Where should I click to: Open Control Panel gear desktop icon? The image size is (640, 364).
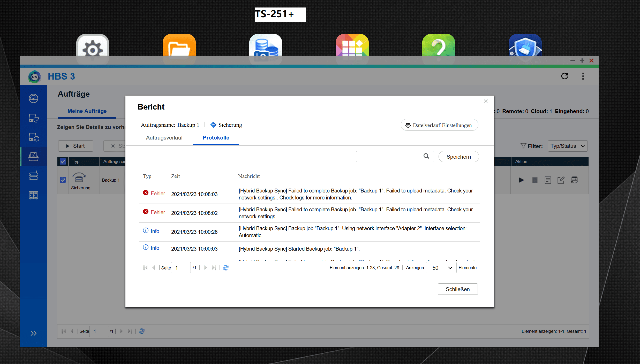(x=93, y=49)
